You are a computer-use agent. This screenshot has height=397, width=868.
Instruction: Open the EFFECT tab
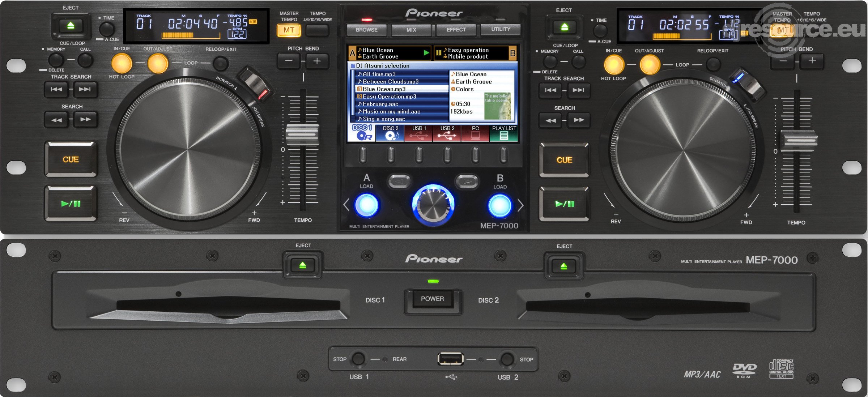point(456,30)
